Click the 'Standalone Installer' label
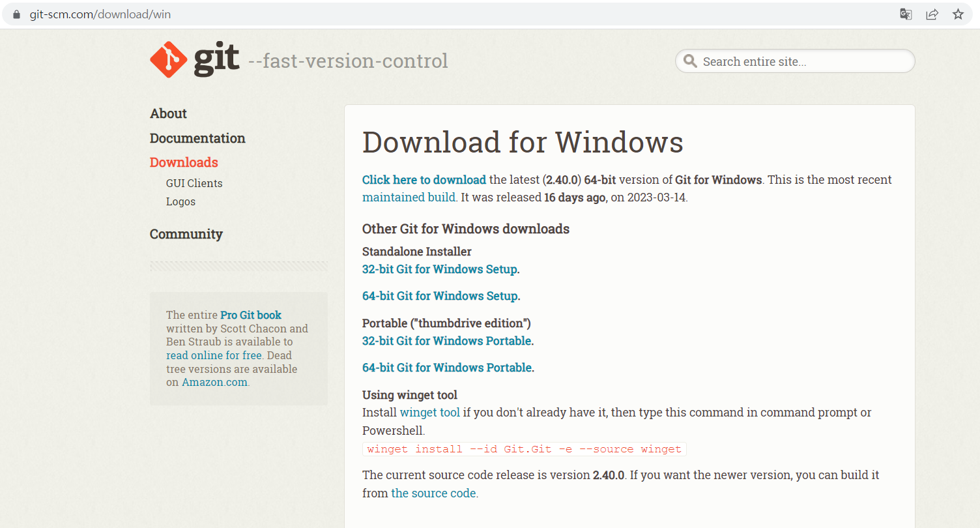The height and width of the screenshot is (528, 980). [x=417, y=252]
